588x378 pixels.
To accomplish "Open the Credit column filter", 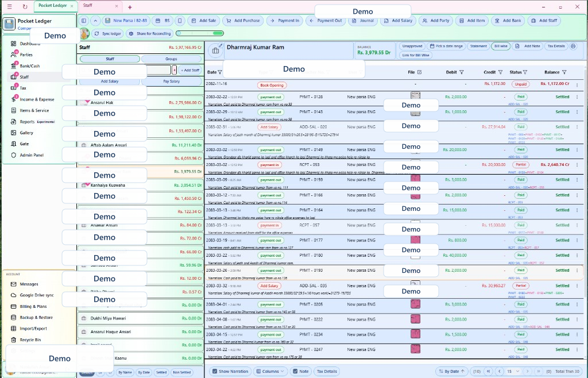I will pyautogui.click(x=500, y=72).
